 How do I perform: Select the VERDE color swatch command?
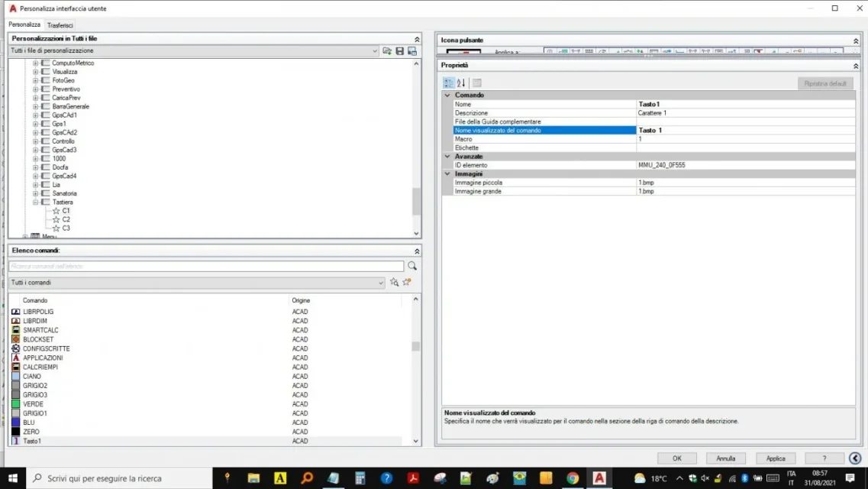(15, 404)
